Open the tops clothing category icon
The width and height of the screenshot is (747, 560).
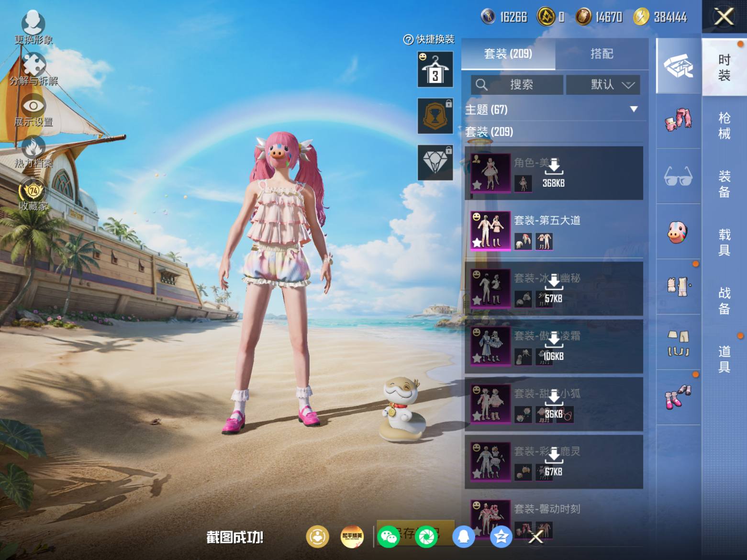[678, 286]
